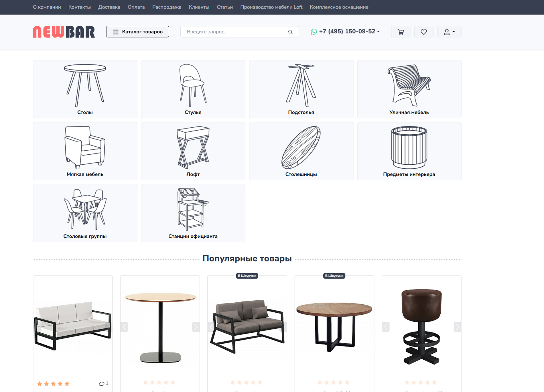The width and height of the screenshot is (544, 392).
Task: Click the WhatsApp icon near phone number
Action: click(x=314, y=32)
